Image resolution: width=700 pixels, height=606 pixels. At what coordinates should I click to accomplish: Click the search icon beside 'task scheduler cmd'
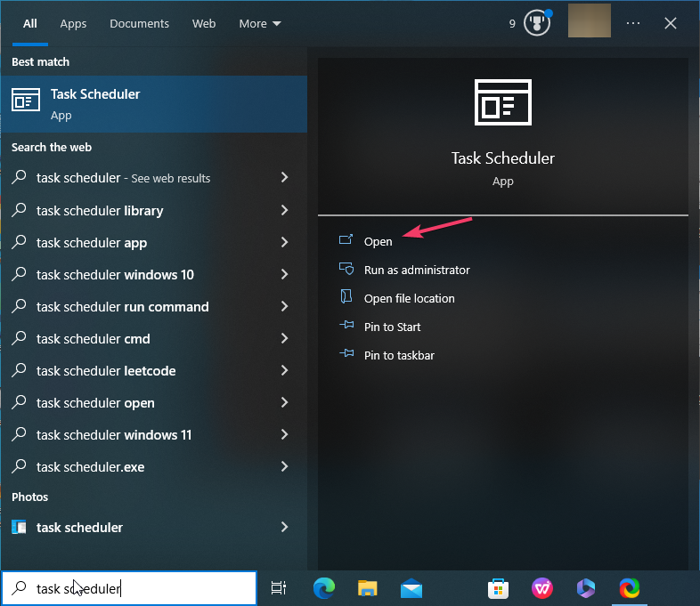point(19,338)
